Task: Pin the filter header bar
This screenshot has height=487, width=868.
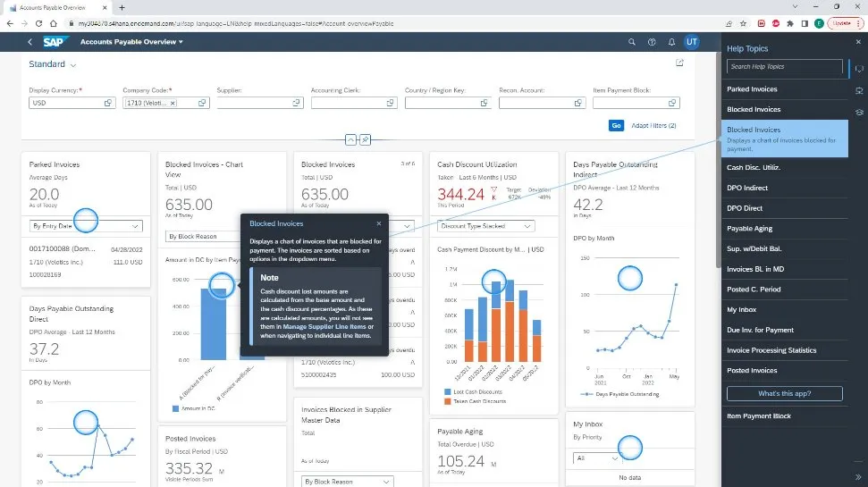Action: [x=366, y=140]
